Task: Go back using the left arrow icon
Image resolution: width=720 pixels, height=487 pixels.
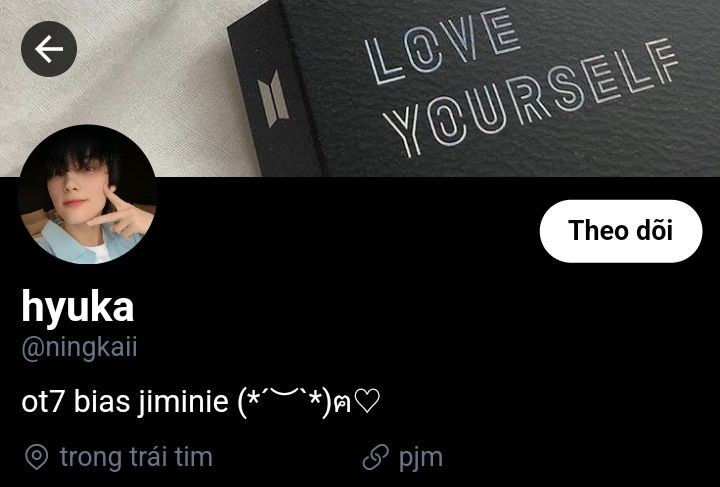Action: coord(49,49)
